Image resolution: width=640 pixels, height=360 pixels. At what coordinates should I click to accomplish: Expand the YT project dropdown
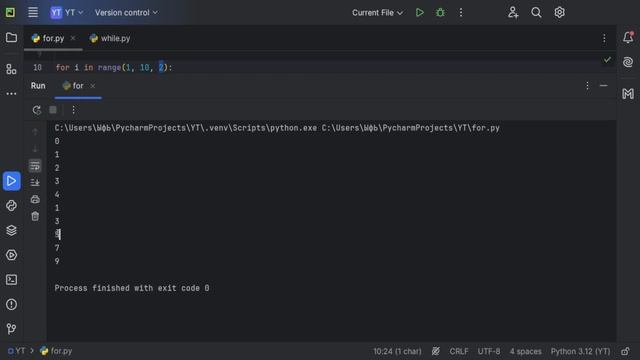(67, 13)
